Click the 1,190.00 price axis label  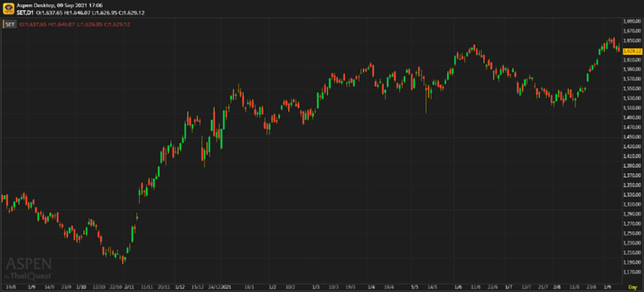click(633, 262)
